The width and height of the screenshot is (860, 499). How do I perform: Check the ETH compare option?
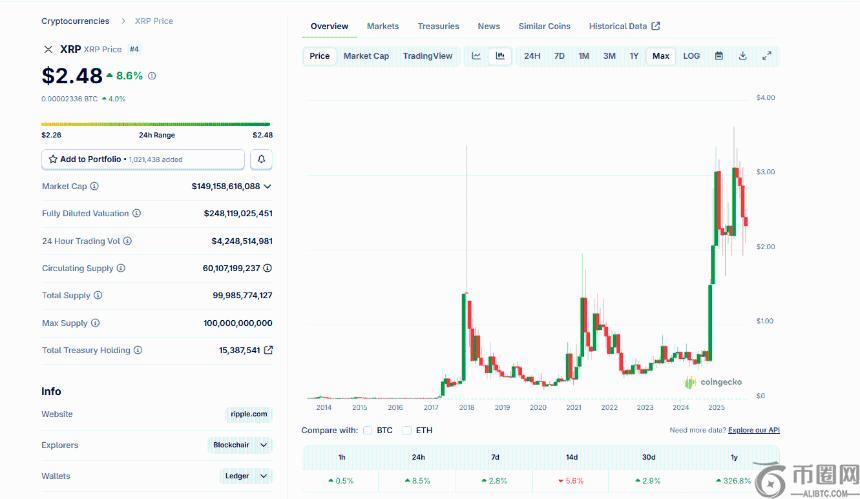(x=407, y=430)
